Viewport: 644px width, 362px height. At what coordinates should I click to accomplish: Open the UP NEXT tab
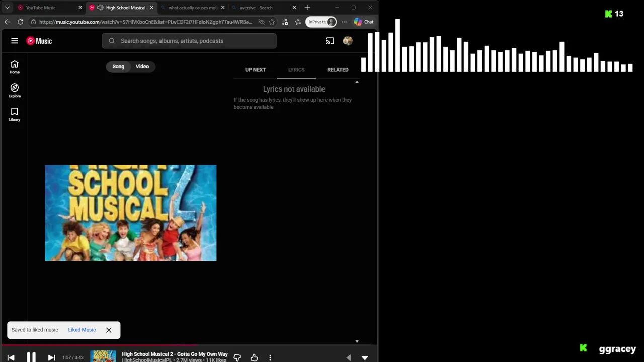(255, 70)
